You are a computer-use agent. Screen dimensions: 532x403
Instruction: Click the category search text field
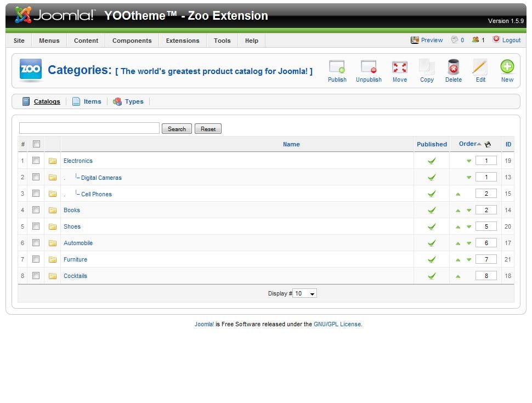click(89, 128)
